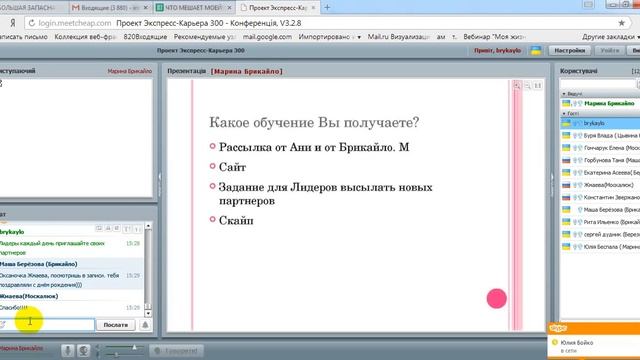Image resolution: width=640 pixels, height=360 pixels.
Task: Click the first chat toolbar icon
Action: (99, 229)
